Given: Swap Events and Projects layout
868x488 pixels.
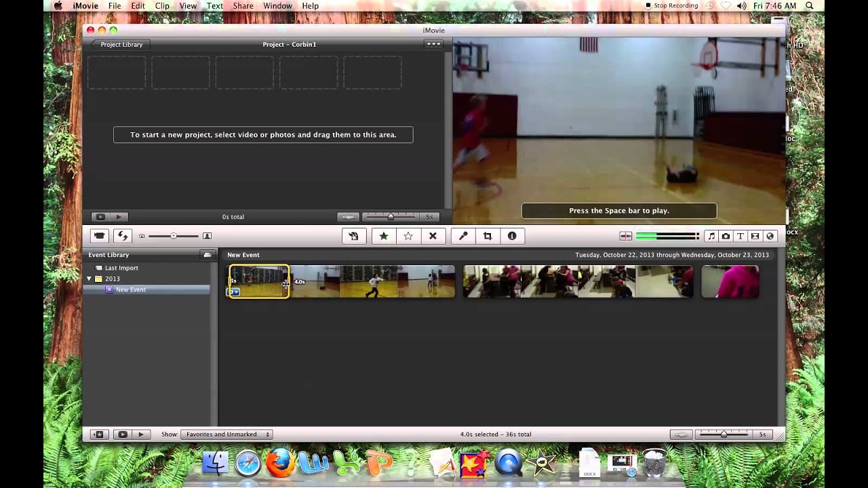Looking at the screenshot, I should coord(122,236).
